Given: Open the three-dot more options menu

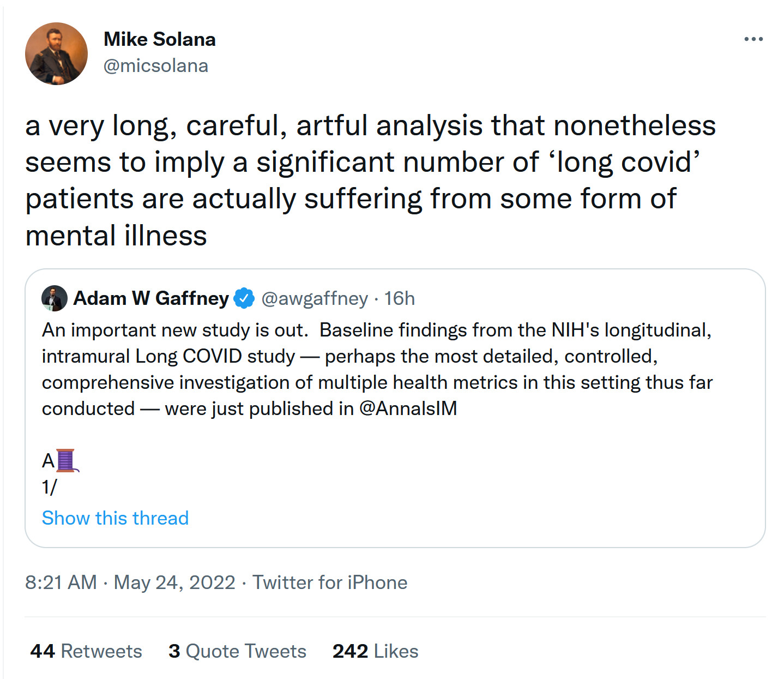Looking at the screenshot, I should pos(753,39).
